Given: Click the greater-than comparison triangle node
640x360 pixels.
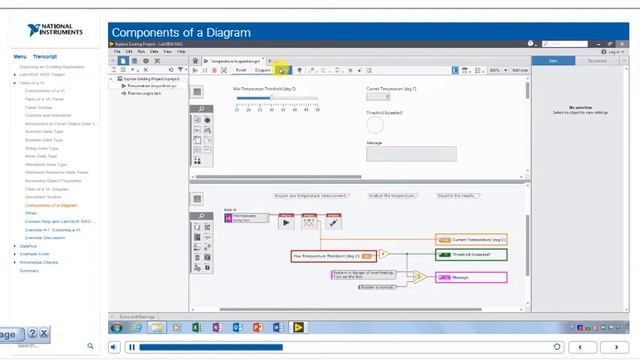Looking at the screenshot, I should pos(384,254).
